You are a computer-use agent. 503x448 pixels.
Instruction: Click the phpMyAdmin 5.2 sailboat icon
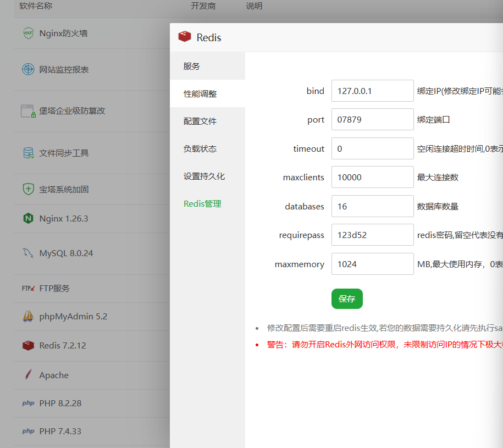coord(28,317)
